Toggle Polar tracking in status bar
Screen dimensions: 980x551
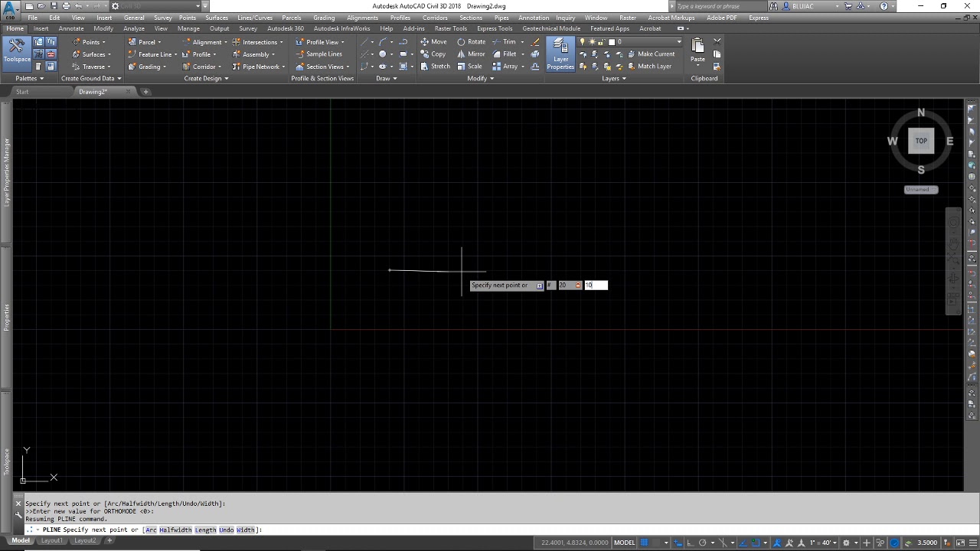tap(702, 543)
